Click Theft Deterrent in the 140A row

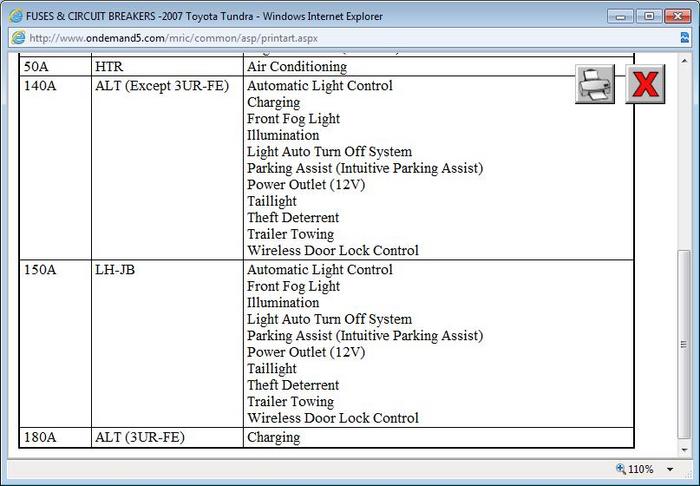tap(293, 218)
